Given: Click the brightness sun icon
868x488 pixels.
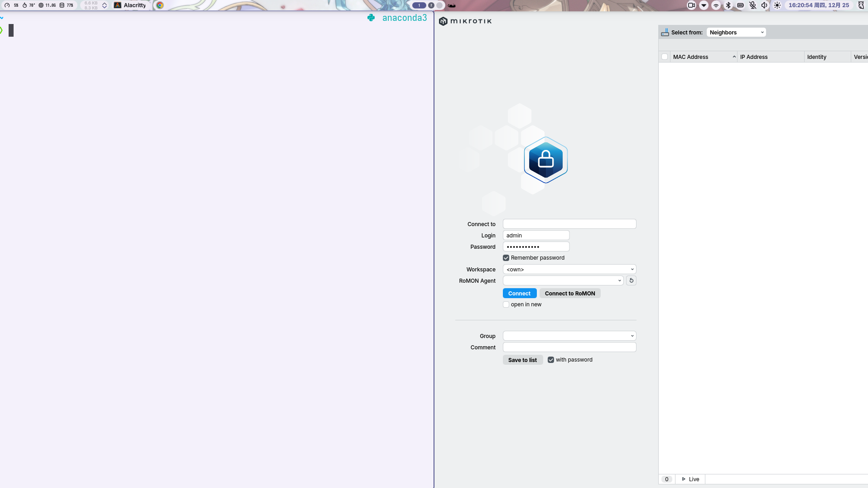Looking at the screenshot, I should [x=777, y=5].
